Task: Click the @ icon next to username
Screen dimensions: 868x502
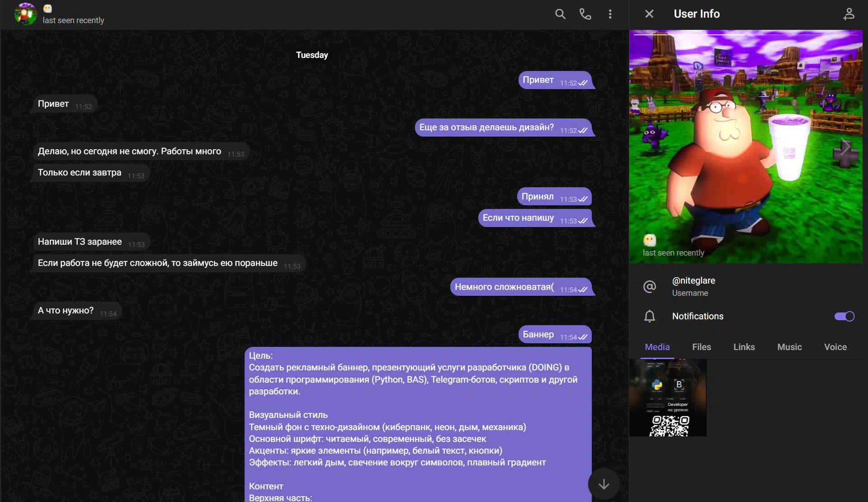Action: click(x=650, y=286)
